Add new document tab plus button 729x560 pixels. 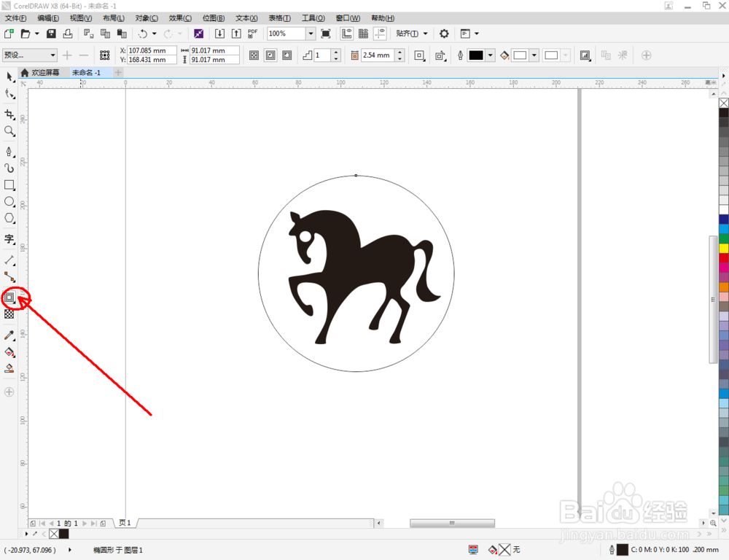click(x=118, y=73)
